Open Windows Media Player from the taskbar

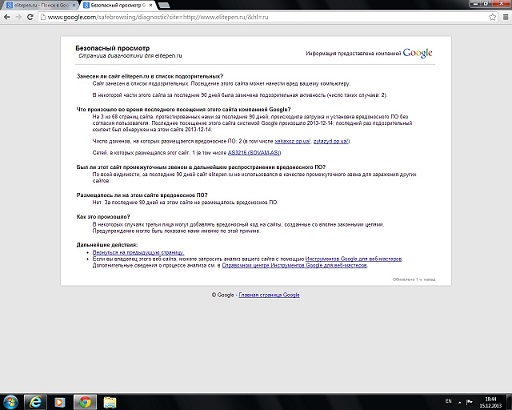pos(60,402)
